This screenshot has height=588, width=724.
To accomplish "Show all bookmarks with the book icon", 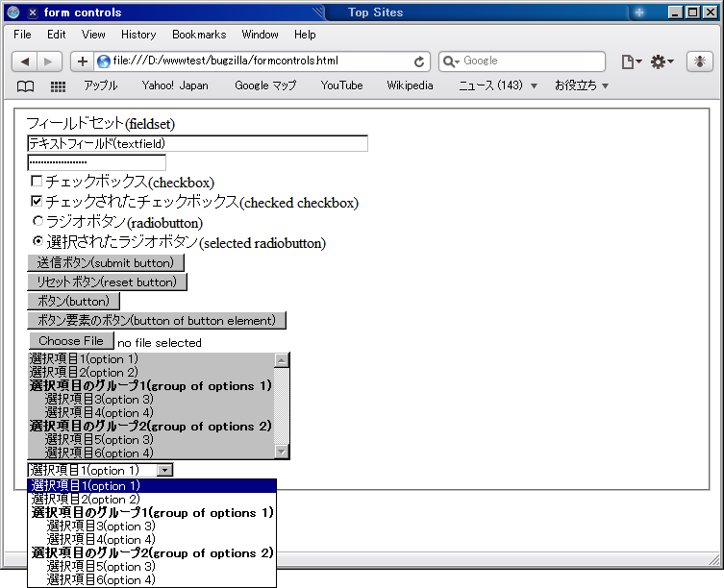I will point(25,86).
